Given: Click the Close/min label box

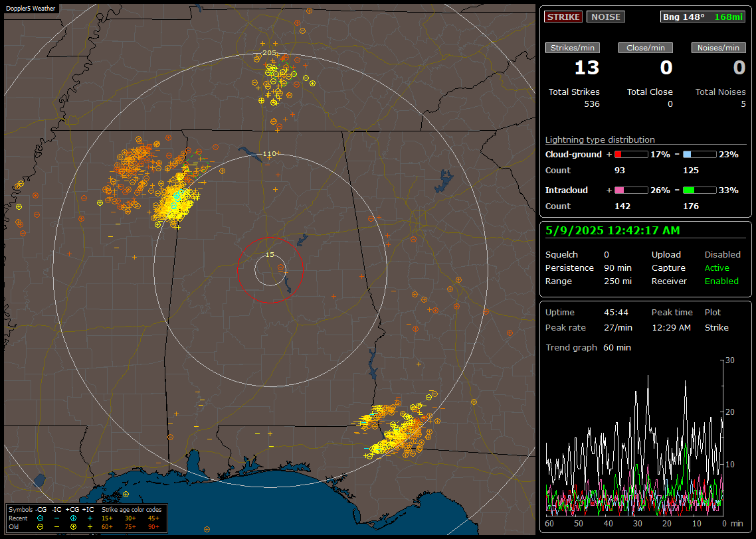Looking at the screenshot, I should [646, 48].
